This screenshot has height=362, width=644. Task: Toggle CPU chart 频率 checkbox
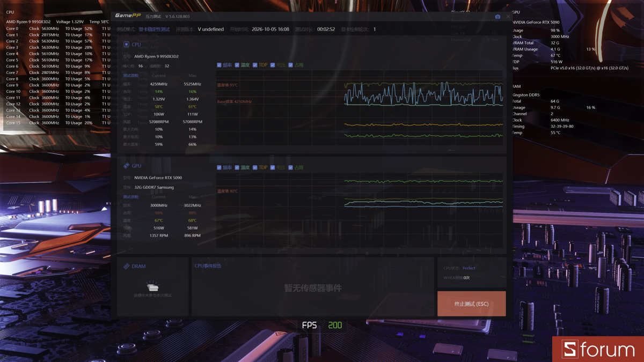point(219,65)
